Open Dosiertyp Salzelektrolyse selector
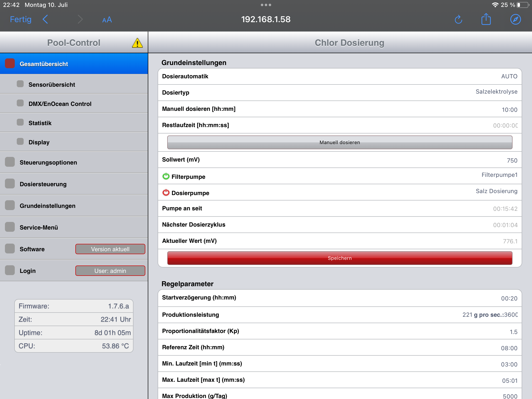The width and height of the screenshot is (532, 399). click(x=497, y=92)
